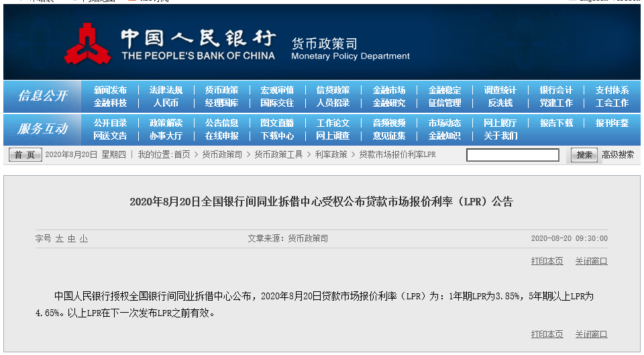Open 网送文告 service link

[x=110, y=136]
